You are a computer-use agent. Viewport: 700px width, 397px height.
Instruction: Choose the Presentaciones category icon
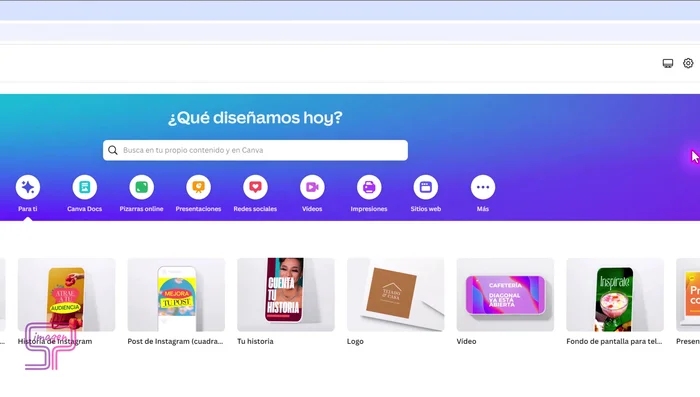[198, 187]
